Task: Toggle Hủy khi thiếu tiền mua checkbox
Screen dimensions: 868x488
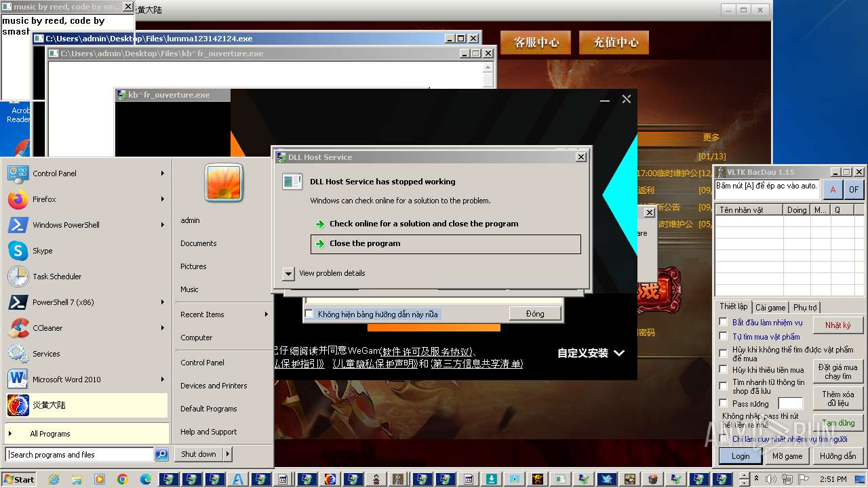Action: (x=724, y=369)
